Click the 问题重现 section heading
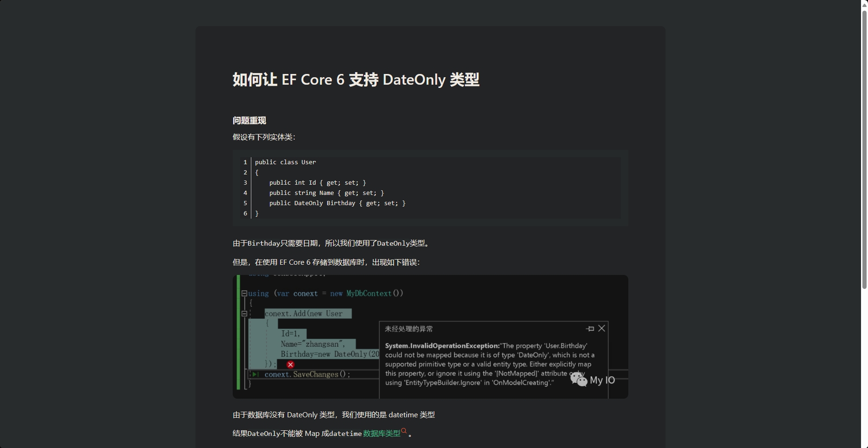868x448 pixels. click(x=249, y=120)
